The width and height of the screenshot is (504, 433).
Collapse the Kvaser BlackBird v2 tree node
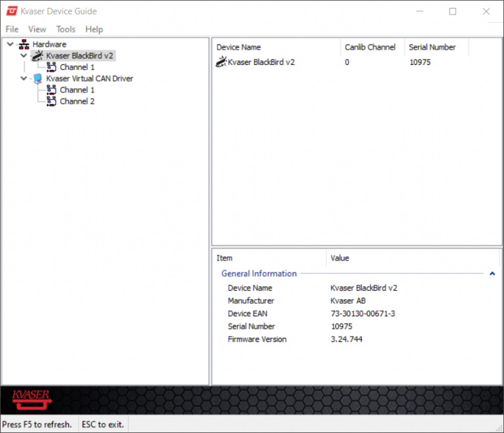pyautogui.click(x=24, y=56)
